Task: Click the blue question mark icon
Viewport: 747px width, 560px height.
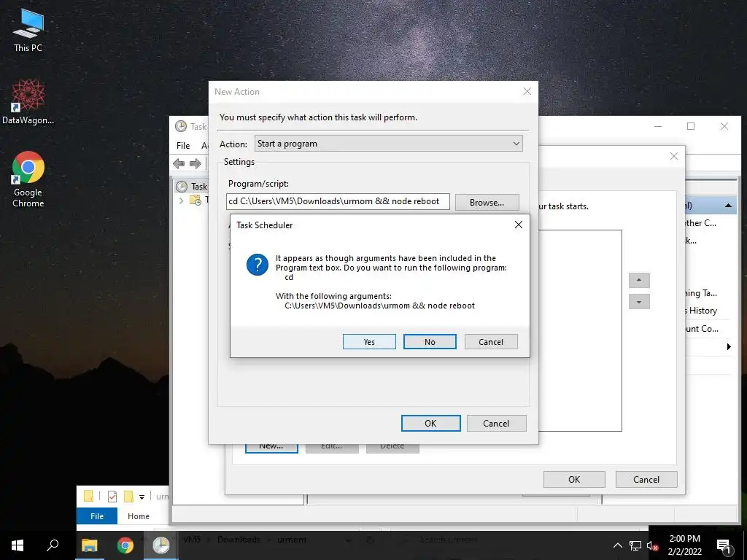Action: tap(258, 264)
